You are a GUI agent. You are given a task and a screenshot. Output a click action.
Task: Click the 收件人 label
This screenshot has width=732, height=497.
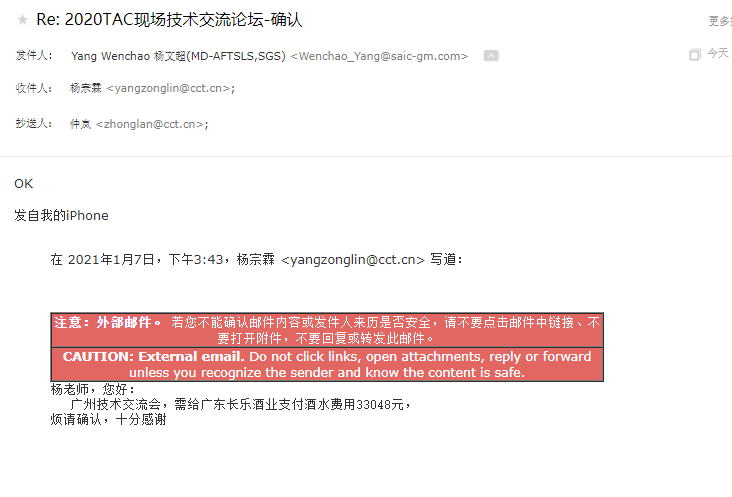34,88
